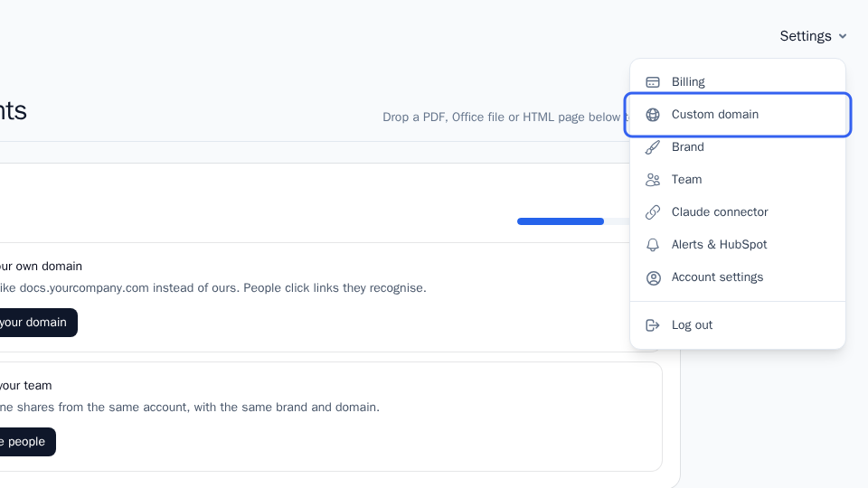
Task: Click the Billing credit card icon
Action: 653,82
